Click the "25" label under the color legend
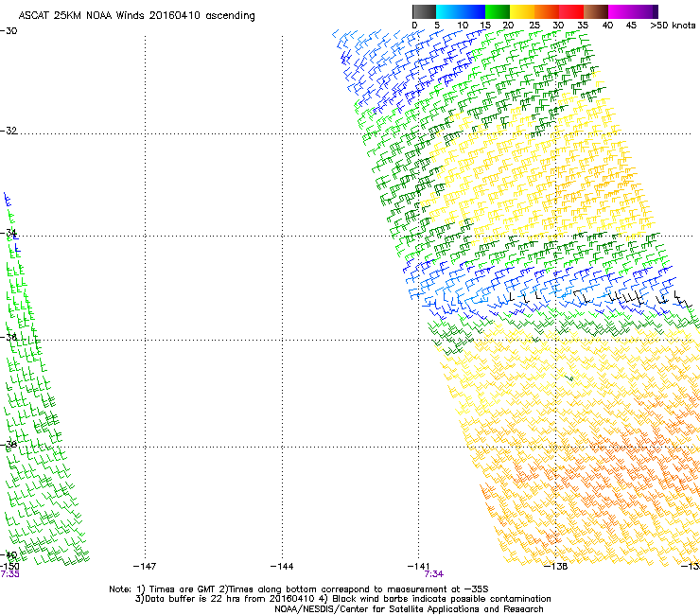The image size is (700, 615). [534, 26]
